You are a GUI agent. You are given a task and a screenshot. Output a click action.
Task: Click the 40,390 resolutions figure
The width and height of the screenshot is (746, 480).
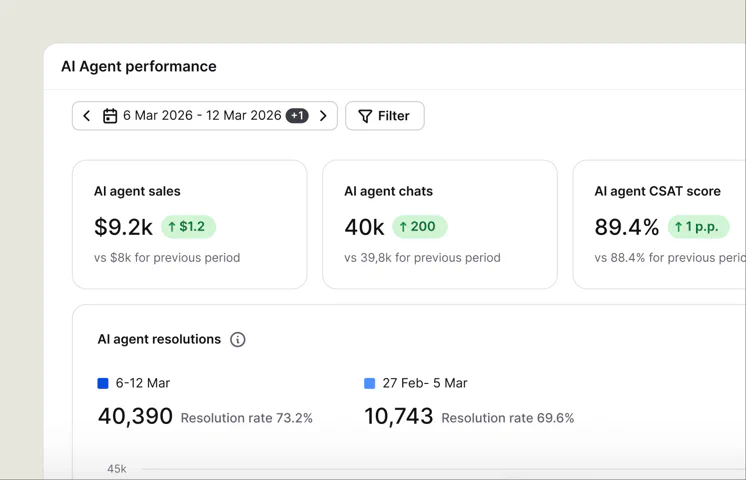[x=135, y=416]
